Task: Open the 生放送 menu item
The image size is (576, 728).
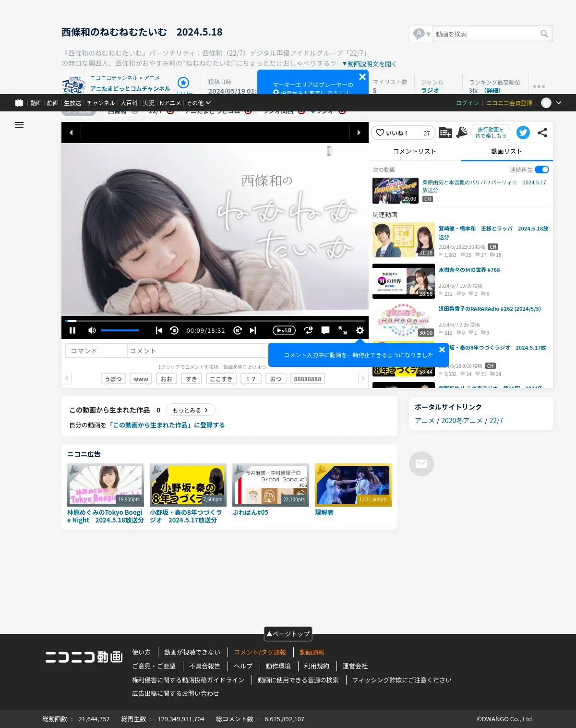Action: coord(72,103)
